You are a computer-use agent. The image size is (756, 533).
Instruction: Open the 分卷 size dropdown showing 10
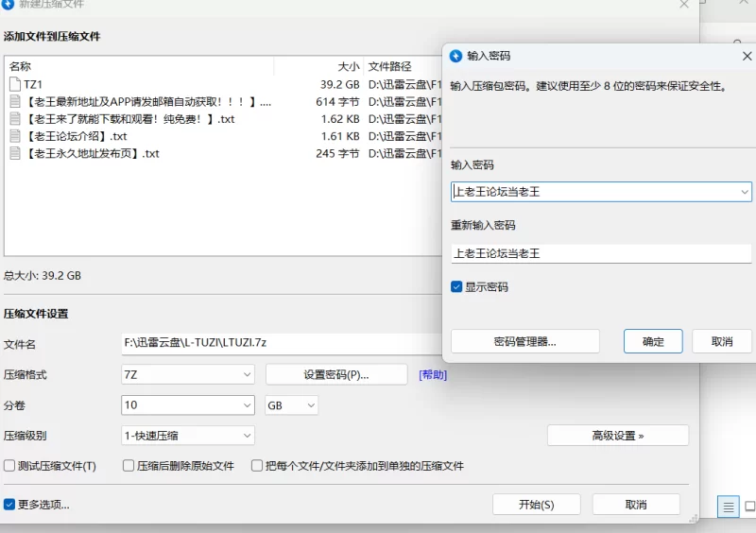point(247,405)
